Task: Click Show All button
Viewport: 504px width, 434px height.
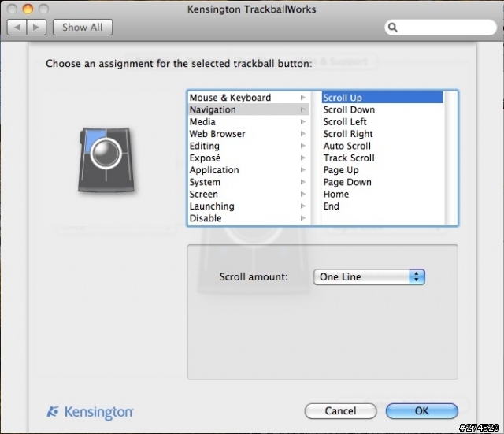Action: (83, 28)
